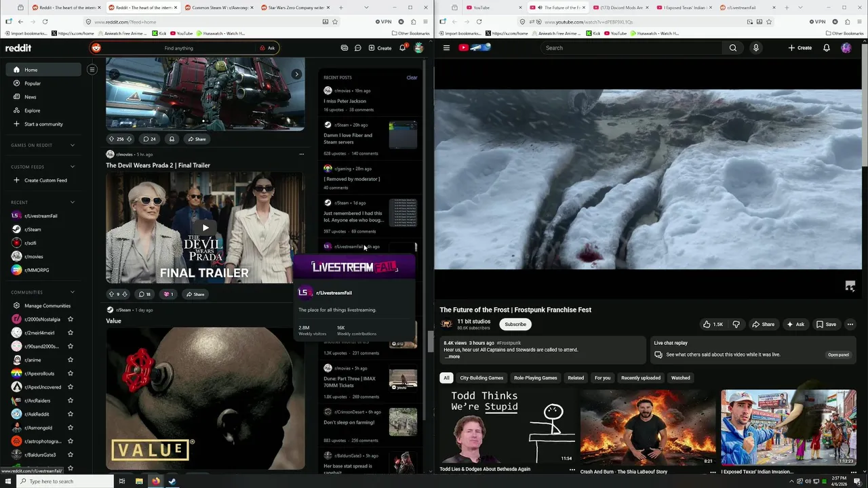Play the Devil Wears Prada trailer video

[205, 228]
